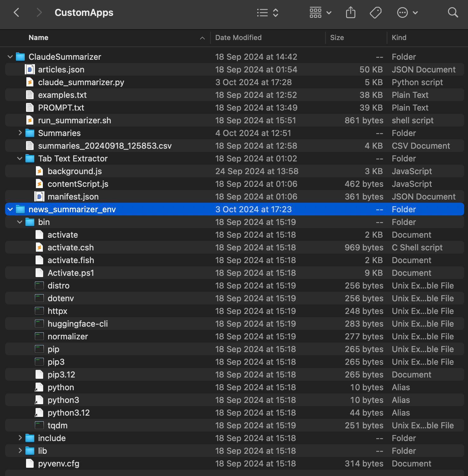Image resolution: width=468 pixels, height=476 pixels.
Task: Select the huggingface-cli executable icon
Action: point(39,323)
